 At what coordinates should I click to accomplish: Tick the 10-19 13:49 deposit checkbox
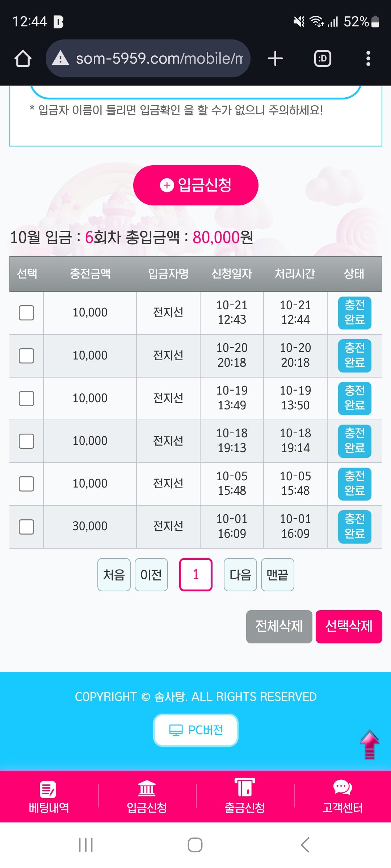tap(26, 399)
